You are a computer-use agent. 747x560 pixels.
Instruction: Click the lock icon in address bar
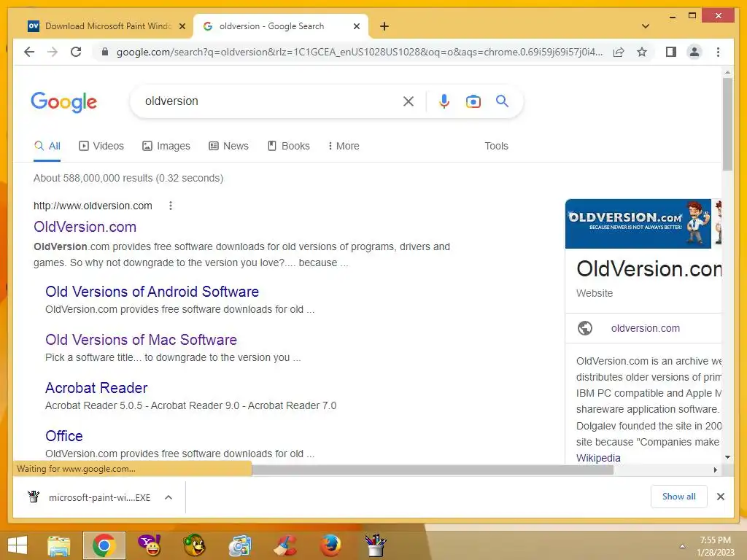(x=105, y=52)
